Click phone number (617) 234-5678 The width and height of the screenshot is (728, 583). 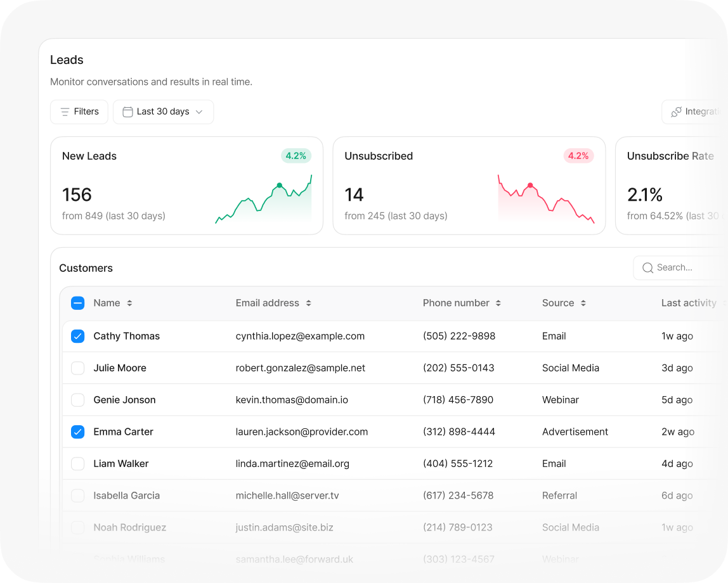458,496
